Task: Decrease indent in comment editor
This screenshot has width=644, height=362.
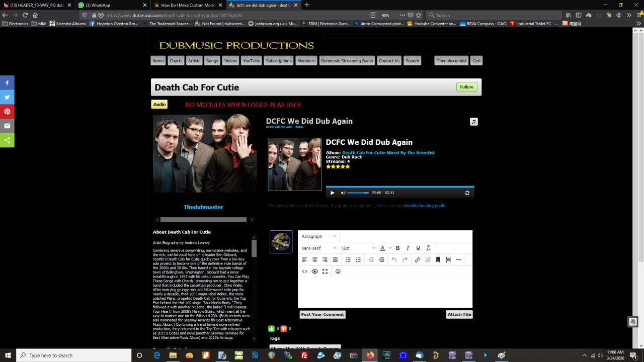Action: [371, 260]
